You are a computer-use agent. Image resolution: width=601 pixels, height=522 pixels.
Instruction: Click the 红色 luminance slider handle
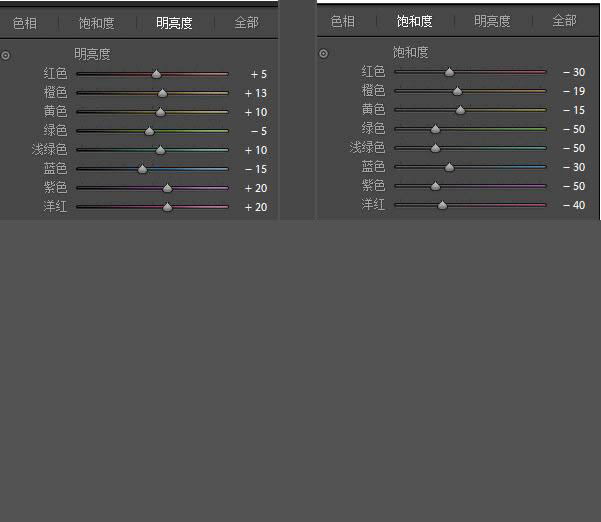(156, 74)
